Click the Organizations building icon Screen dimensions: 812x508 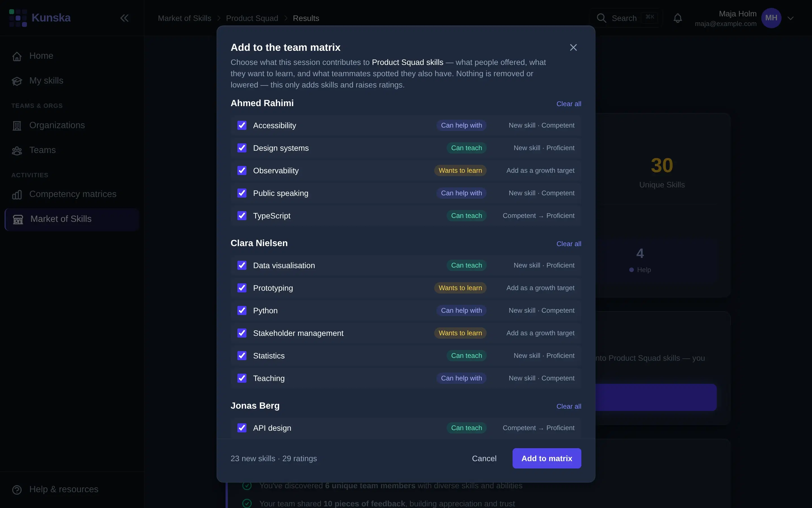17,126
